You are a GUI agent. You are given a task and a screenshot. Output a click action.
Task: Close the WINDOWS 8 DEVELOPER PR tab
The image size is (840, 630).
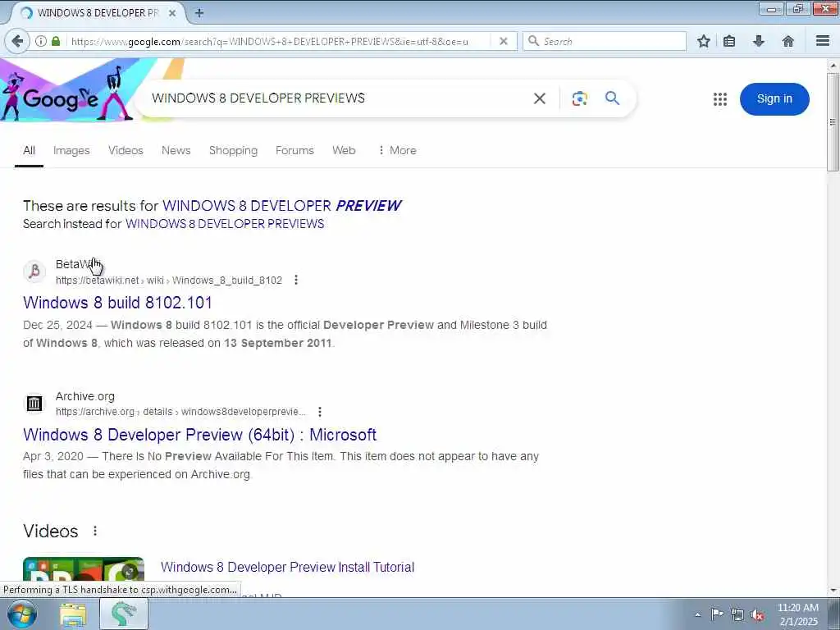tap(172, 13)
